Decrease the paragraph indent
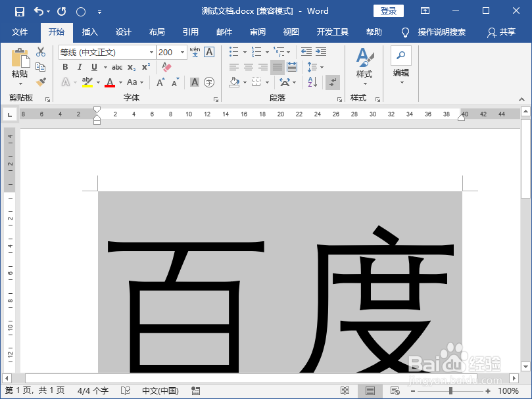 (306, 52)
